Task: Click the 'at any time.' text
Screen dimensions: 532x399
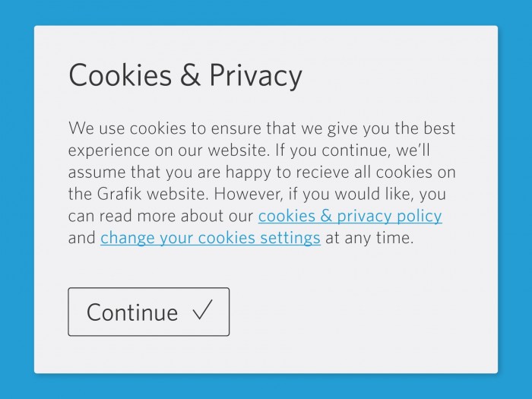Action: 369,238
